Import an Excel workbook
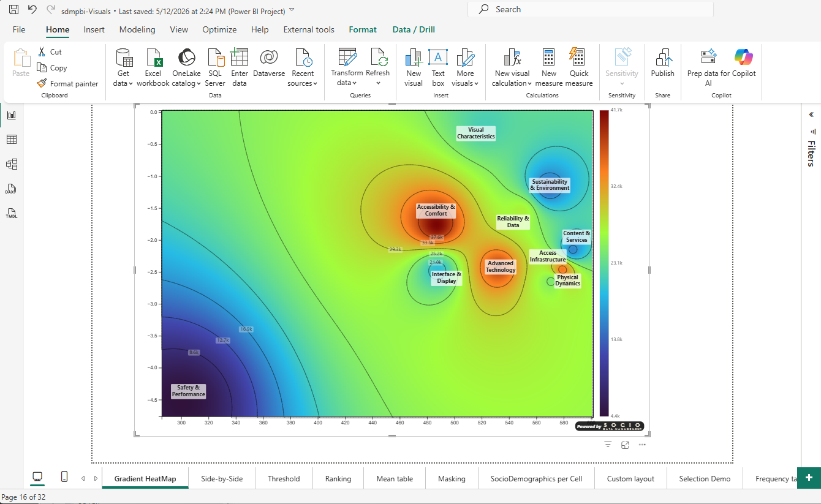Viewport: 821px width, 504px height. 153,67
